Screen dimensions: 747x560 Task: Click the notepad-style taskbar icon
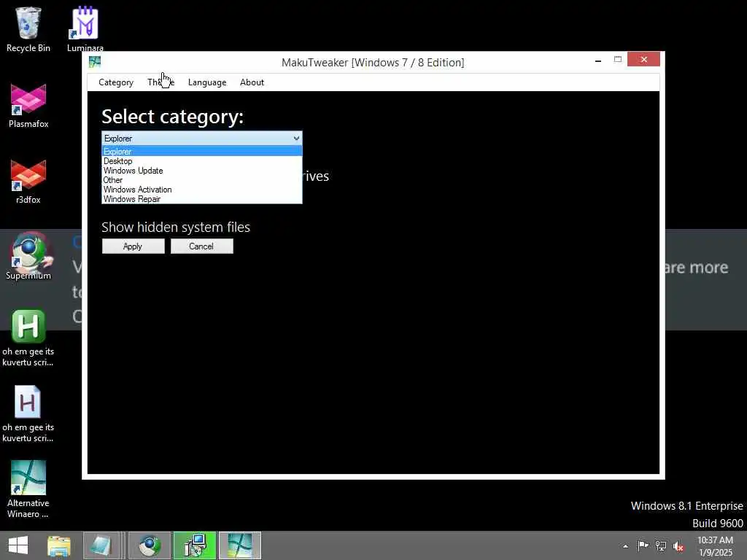point(102,545)
